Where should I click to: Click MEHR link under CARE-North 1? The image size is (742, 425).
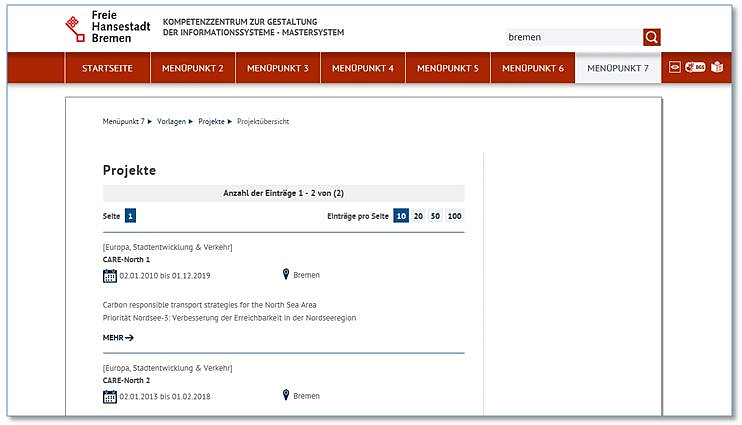[x=118, y=338]
